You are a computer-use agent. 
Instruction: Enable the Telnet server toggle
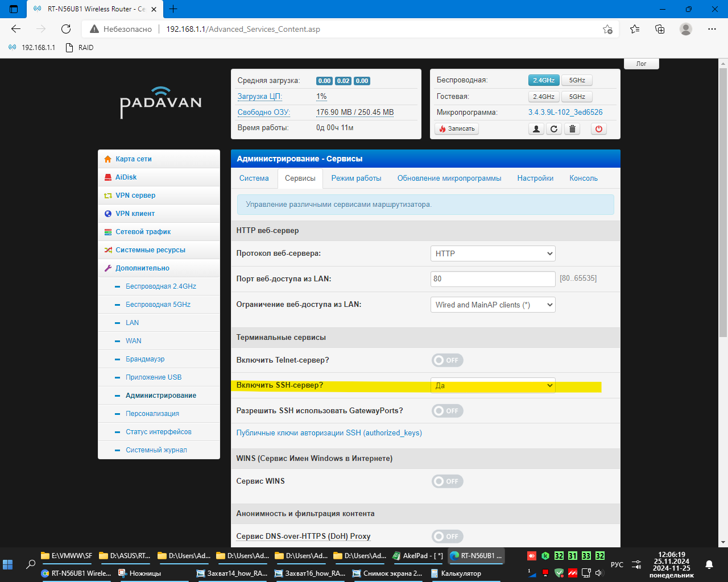tap(447, 360)
